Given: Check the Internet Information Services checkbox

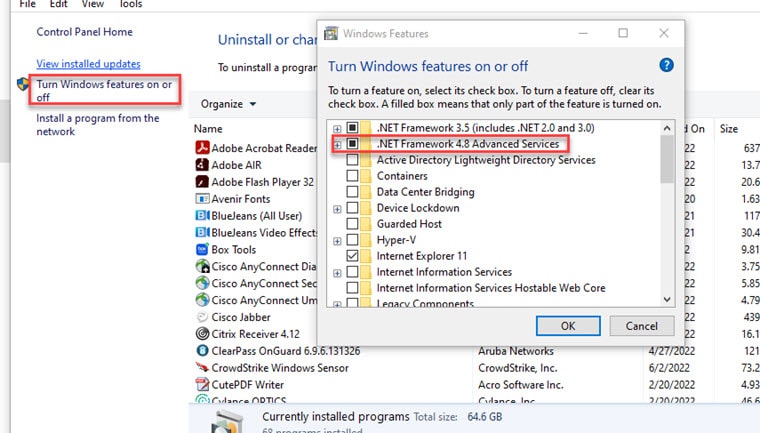Looking at the screenshot, I should (x=352, y=272).
